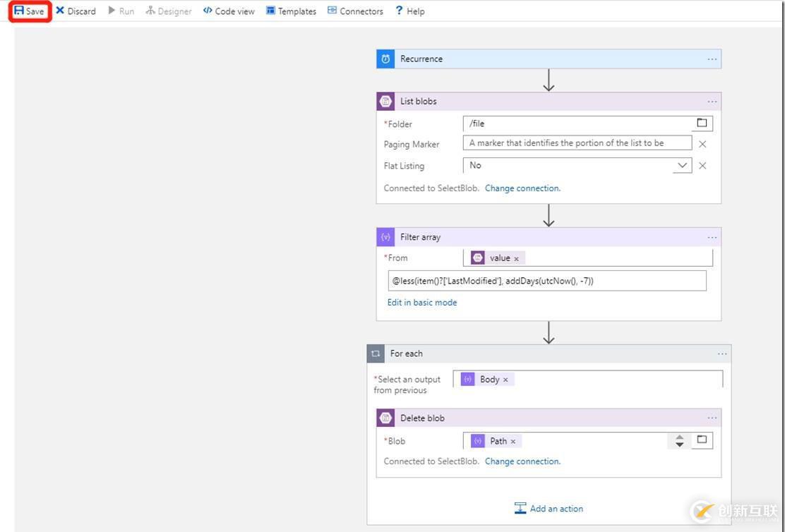
Task: Click Add an action
Action: click(x=549, y=509)
